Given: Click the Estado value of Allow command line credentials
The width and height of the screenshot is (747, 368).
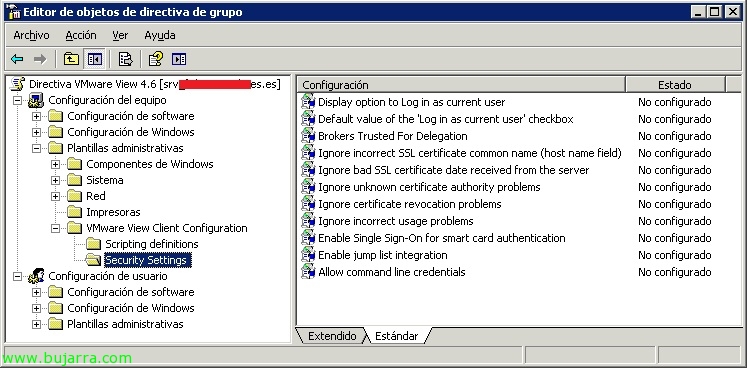Looking at the screenshot, I should tap(675, 272).
